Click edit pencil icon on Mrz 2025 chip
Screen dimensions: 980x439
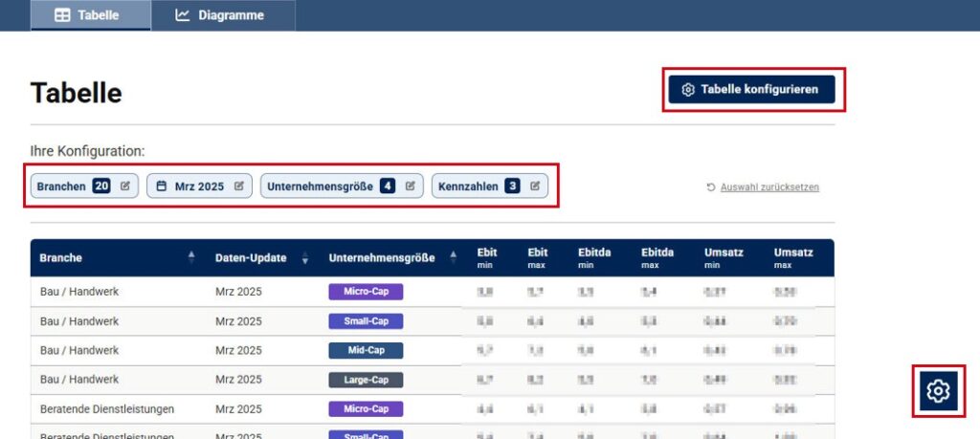238,186
